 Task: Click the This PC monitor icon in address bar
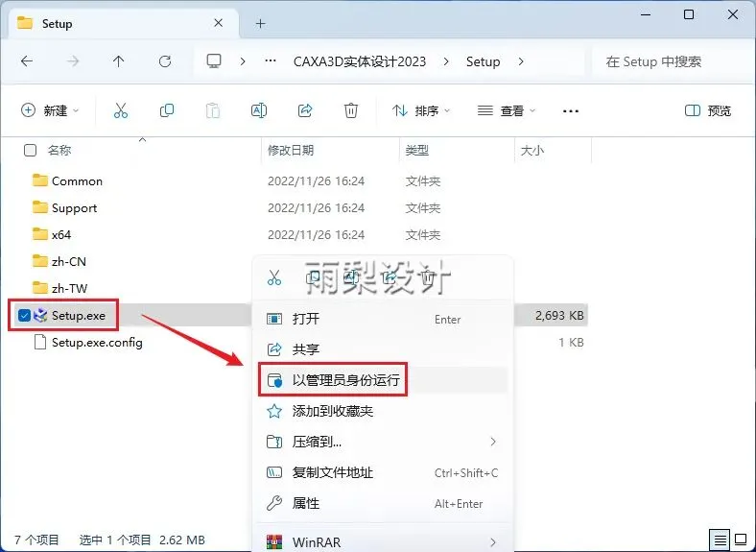pyautogui.click(x=214, y=61)
